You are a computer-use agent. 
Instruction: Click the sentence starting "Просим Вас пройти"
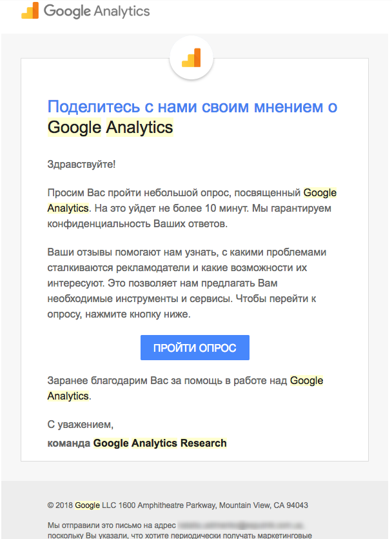click(174, 193)
